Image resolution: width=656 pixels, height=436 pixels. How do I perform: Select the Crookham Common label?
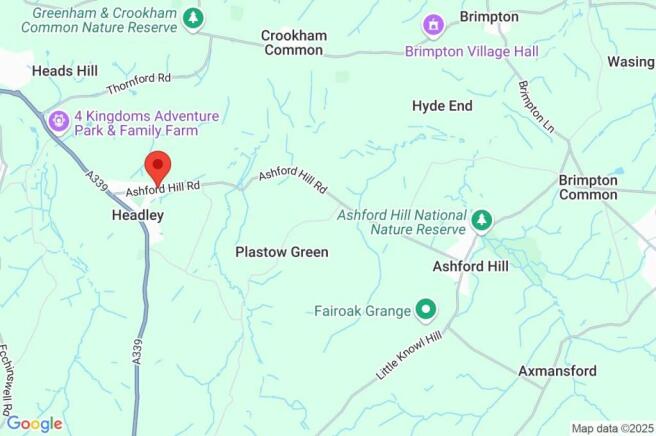(294, 43)
